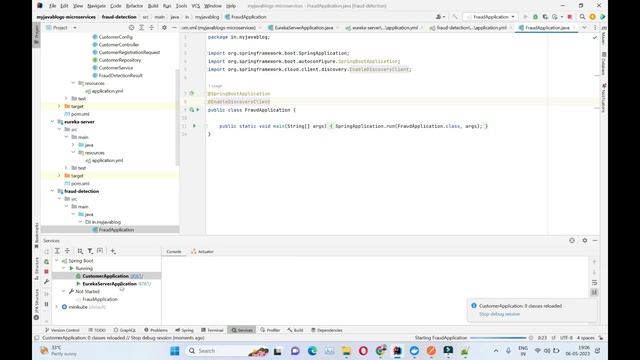Click Stop debug session link in notification
The height and width of the screenshot is (360, 640).
[500, 314]
